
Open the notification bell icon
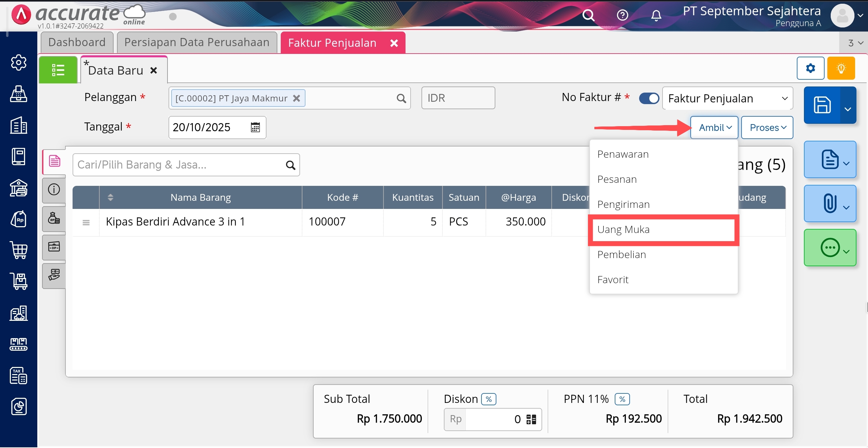click(656, 15)
